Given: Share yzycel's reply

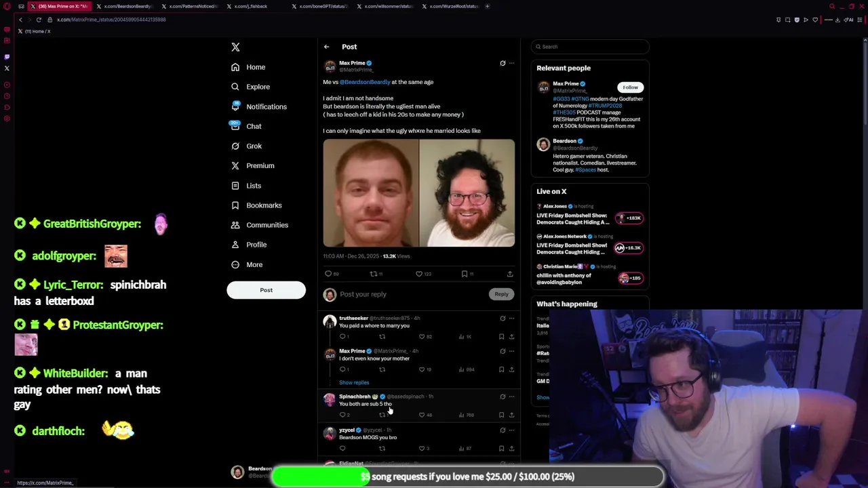Looking at the screenshot, I should 512,449.
